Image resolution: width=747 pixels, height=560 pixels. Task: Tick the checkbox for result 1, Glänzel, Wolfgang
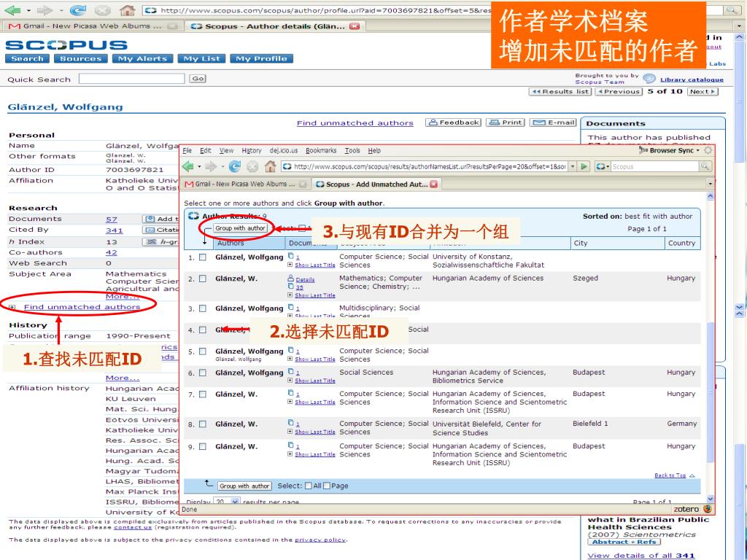(203, 257)
